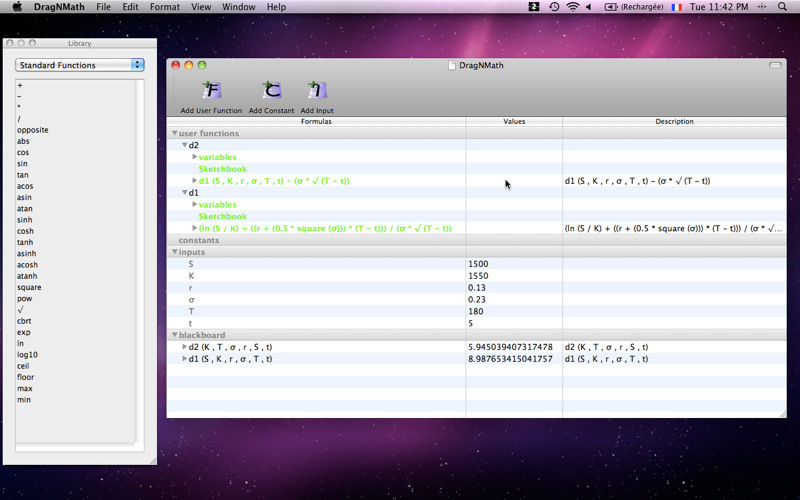Collapse the blackboard section
800x500 pixels.
pyautogui.click(x=174, y=335)
